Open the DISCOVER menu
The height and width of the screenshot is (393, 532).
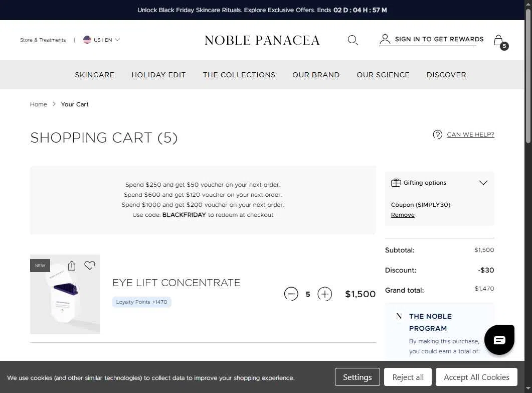pyautogui.click(x=446, y=75)
